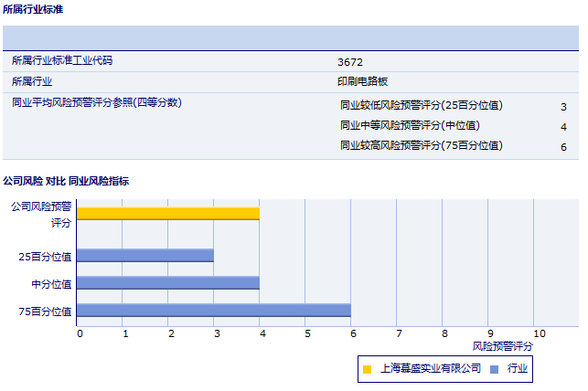Click the 所属行业标准 section heading
588x391 pixels.
tap(33, 9)
